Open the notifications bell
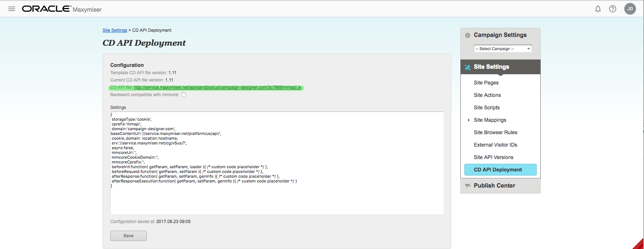This screenshot has width=644, height=249. pos(598,9)
